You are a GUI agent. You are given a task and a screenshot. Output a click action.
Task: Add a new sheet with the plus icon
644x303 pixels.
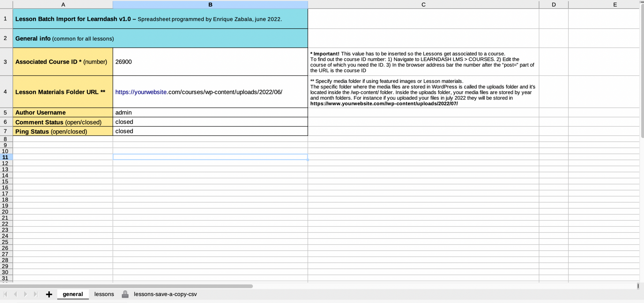click(x=49, y=294)
